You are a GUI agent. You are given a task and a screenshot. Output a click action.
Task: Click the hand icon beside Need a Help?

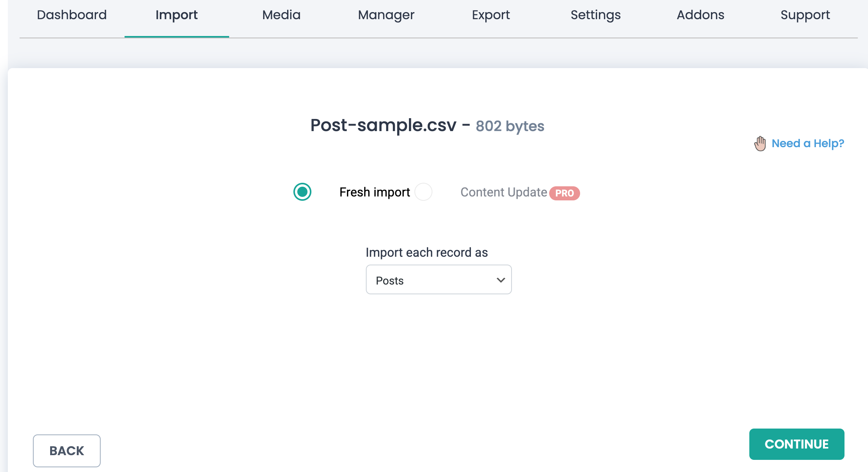[760, 144]
